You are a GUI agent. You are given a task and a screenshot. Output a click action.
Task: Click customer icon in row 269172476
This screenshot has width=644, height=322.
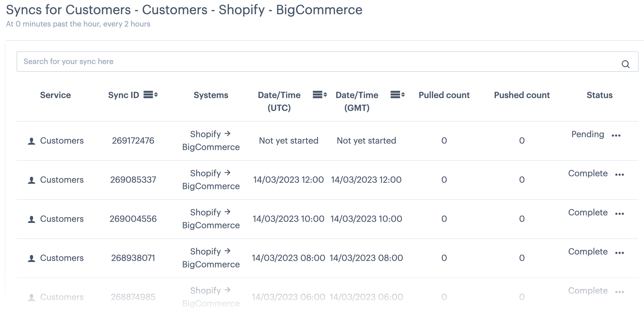[x=32, y=141]
